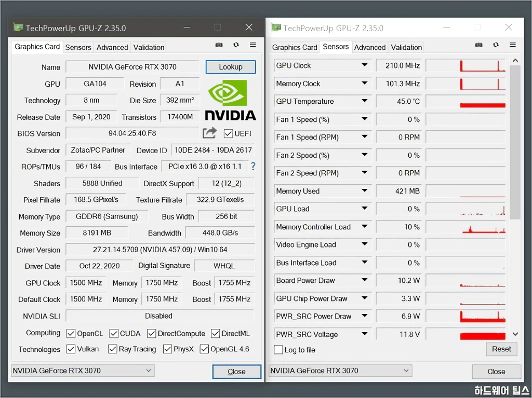Viewport: 532px width, 398px height.
Task: Switch to Validation tab in left window
Action: click(149, 47)
